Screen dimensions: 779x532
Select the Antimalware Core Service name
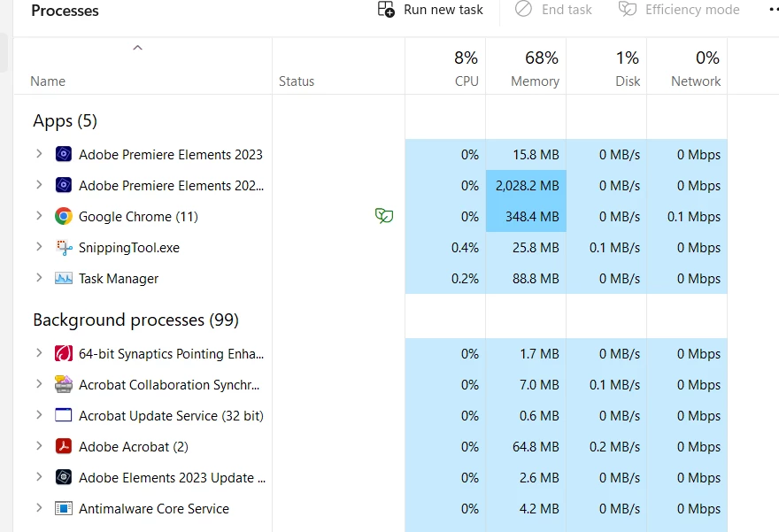pyautogui.click(x=153, y=509)
